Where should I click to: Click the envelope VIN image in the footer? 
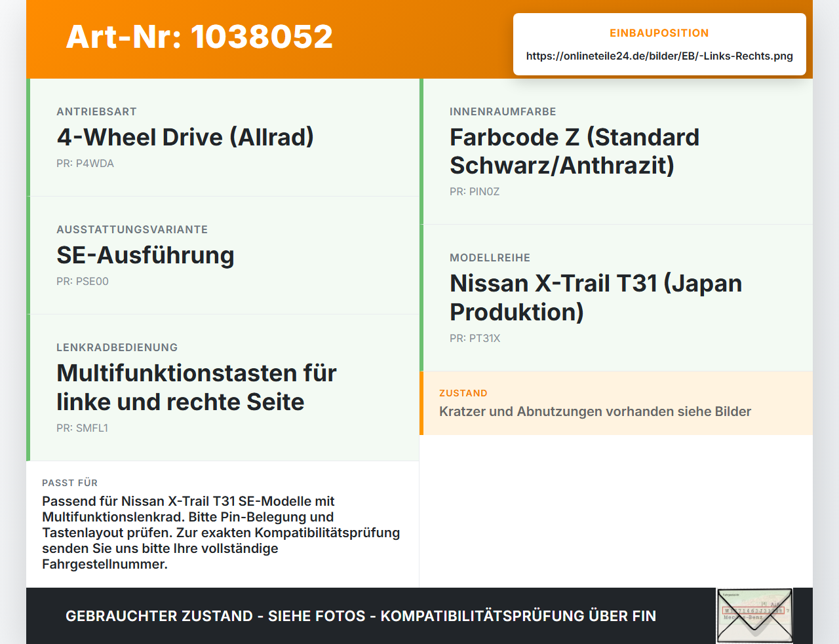coord(754,616)
